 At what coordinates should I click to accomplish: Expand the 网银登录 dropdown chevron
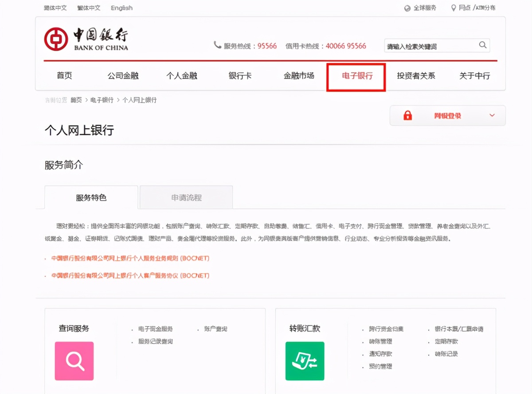point(492,115)
